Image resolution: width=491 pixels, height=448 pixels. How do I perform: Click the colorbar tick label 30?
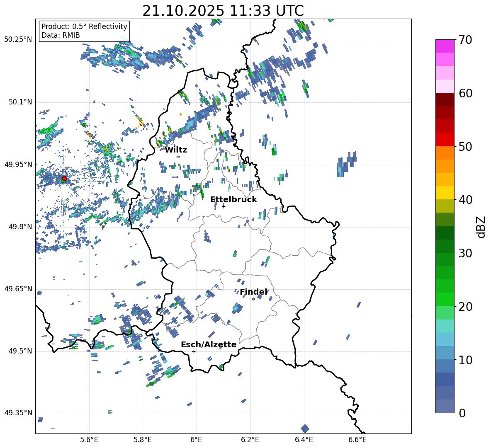(x=465, y=253)
